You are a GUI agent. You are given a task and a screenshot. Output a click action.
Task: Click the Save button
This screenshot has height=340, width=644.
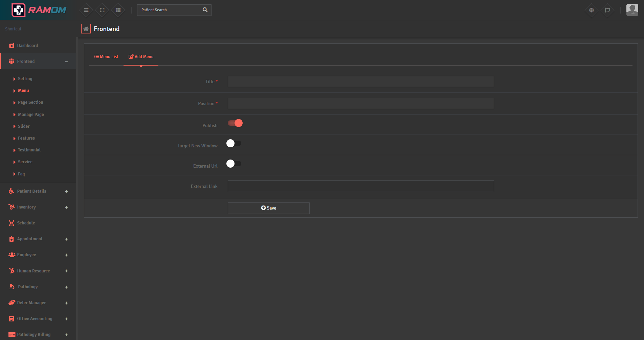268,208
